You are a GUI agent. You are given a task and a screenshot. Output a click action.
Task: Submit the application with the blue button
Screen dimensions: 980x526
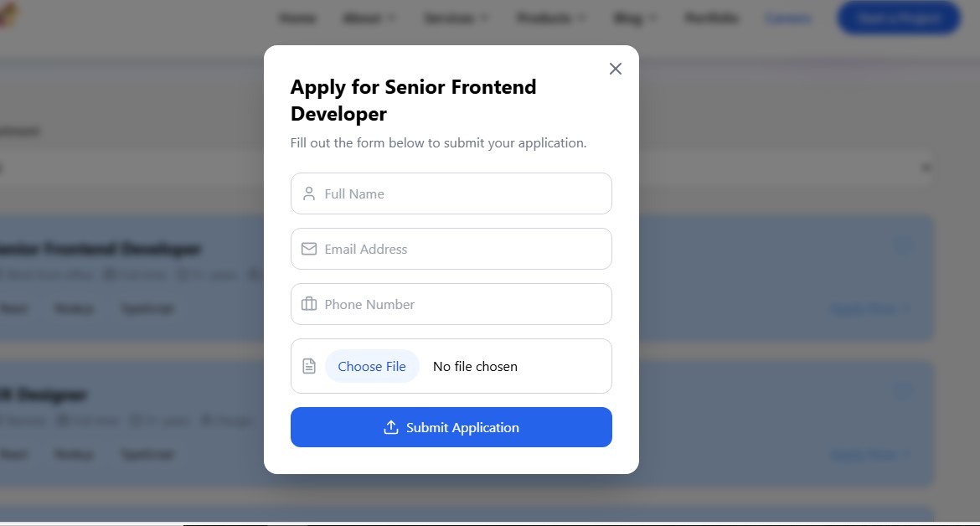coord(451,427)
